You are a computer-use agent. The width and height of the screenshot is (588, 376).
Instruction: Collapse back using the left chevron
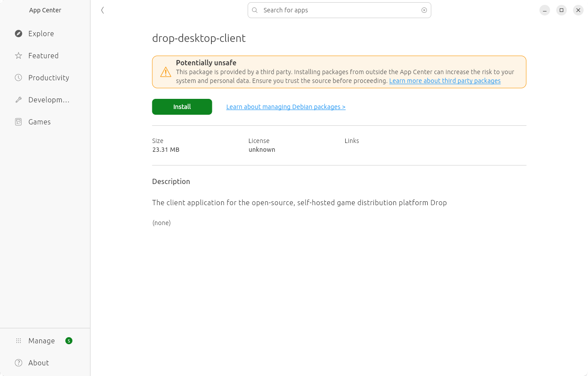102,10
